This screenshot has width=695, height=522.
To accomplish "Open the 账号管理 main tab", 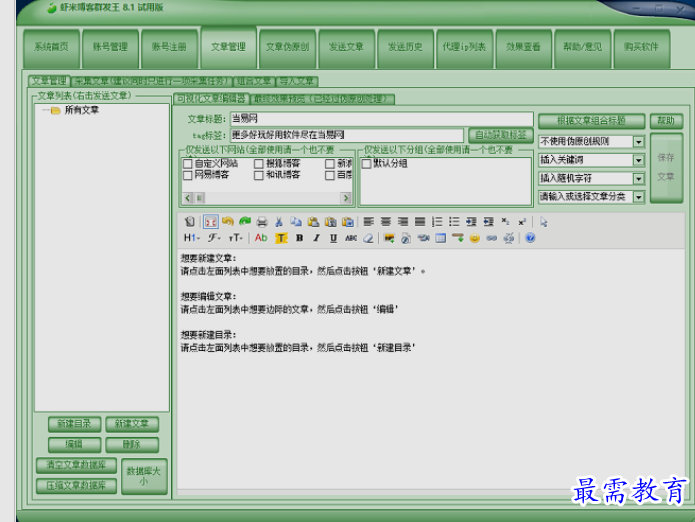I will [x=110, y=48].
